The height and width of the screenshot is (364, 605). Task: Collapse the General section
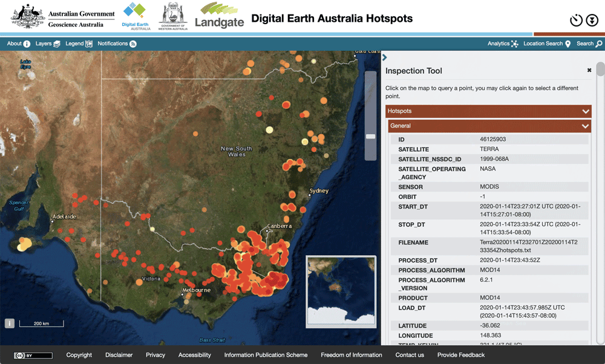pyautogui.click(x=489, y=126)
